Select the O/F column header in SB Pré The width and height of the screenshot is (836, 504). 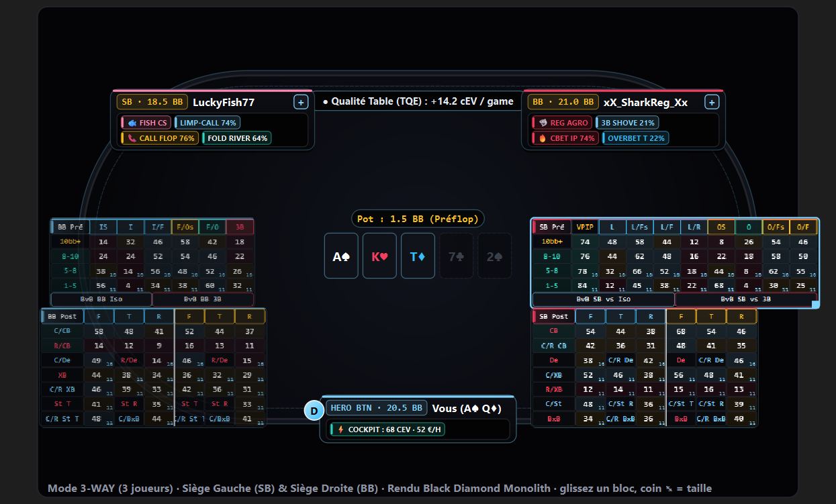click(803, 227)
